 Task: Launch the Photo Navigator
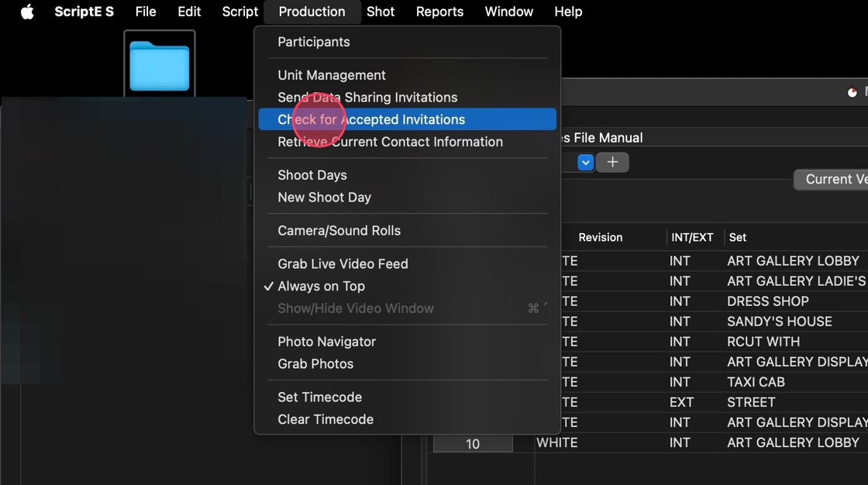coord(326,342)
